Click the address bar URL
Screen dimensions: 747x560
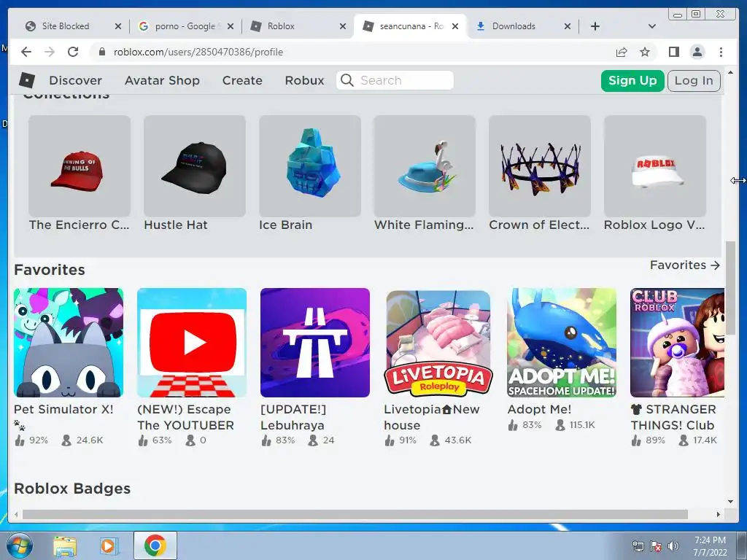(x=198, y=52)
